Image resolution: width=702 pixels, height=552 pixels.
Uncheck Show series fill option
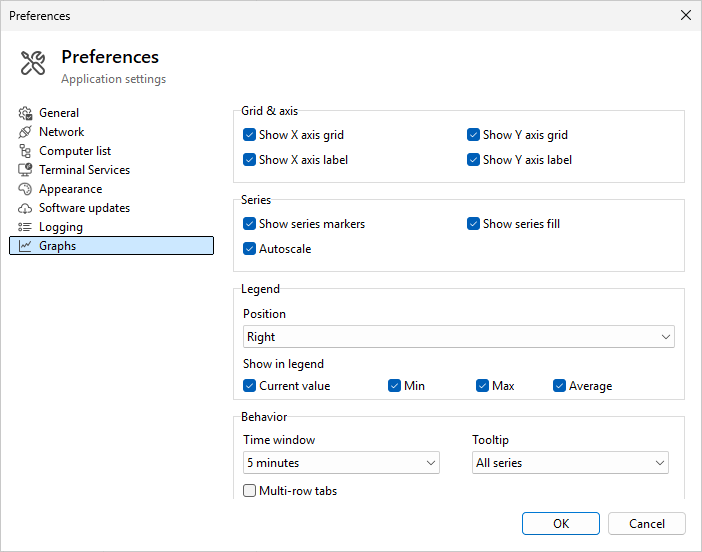(x=474, y=224)
